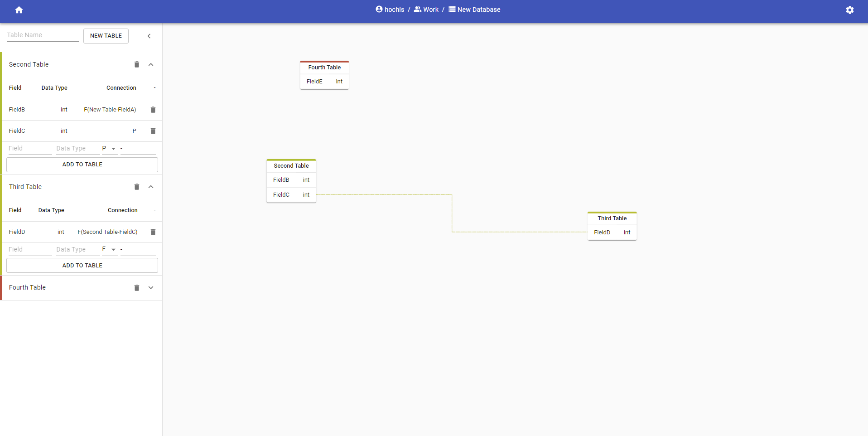Open the P connection type dropdown
The height and width of the screenshot is (436, 868).
pos(110,149)
